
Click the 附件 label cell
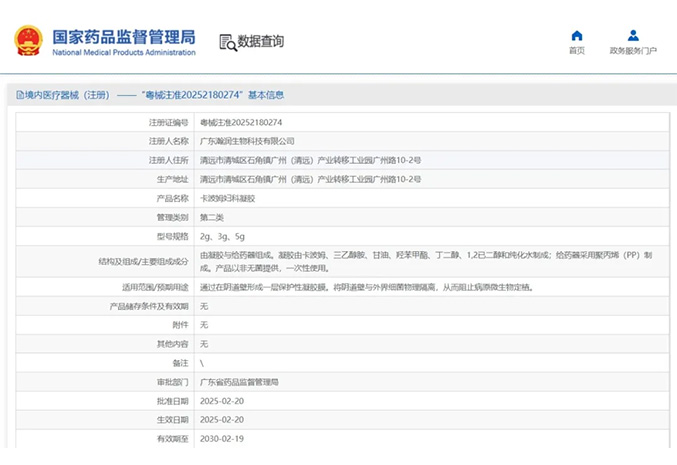[x=105, y=325]
